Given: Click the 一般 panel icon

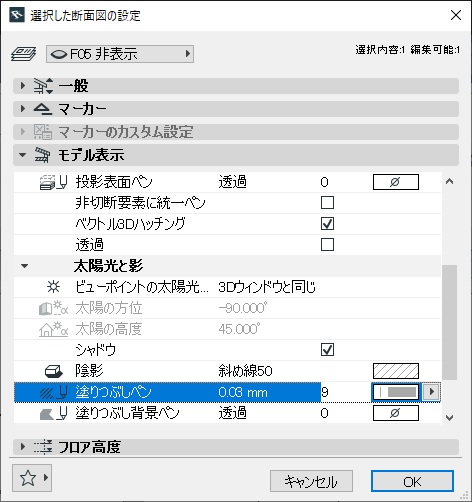Looking at the screenshot, I should point(43,86).
